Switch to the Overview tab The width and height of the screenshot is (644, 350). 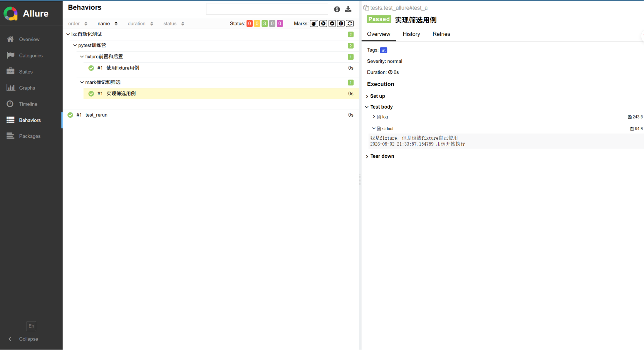coord(379,34)
